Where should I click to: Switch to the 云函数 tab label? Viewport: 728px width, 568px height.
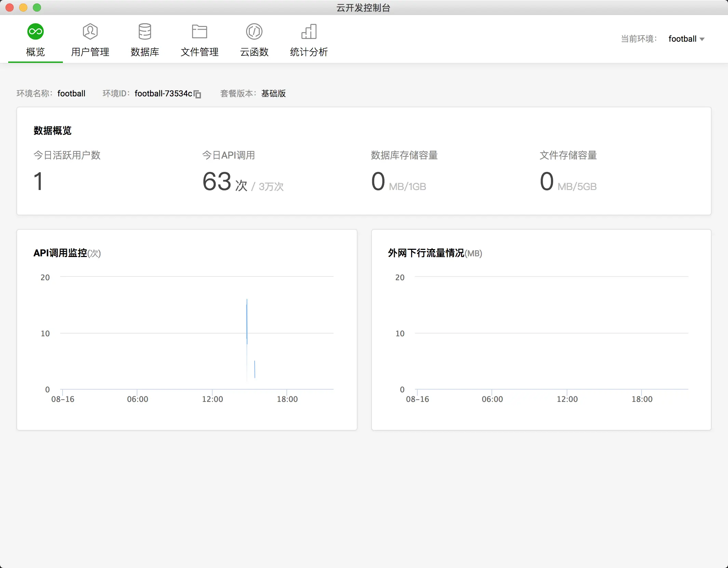pos(254,52)
